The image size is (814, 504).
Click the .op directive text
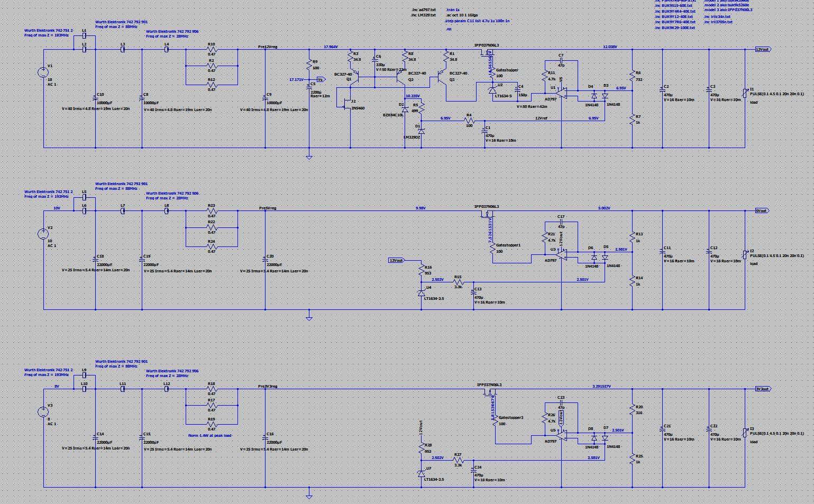pyautogui.click(x=449, y=29)
